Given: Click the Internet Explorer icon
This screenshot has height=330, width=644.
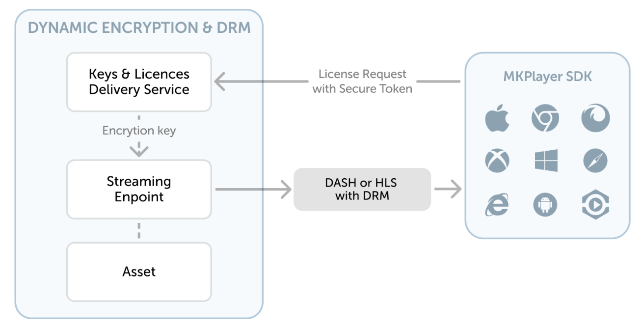Looking at the screenshot, I should (x=497, y=204).
